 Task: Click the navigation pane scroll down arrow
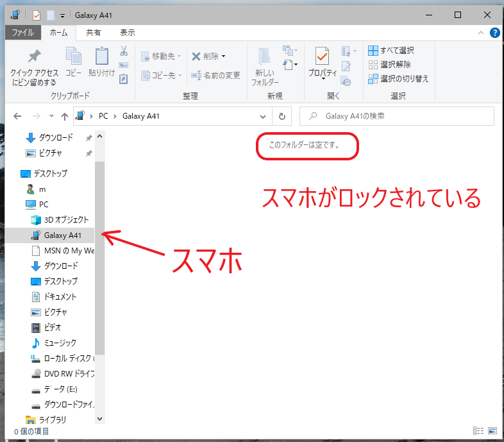tap(99, 419)
